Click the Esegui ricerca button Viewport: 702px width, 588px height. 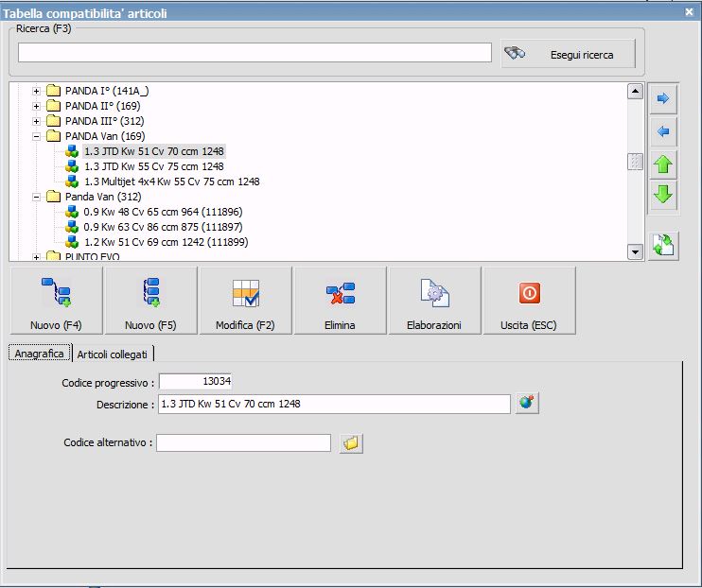[569, 54]
